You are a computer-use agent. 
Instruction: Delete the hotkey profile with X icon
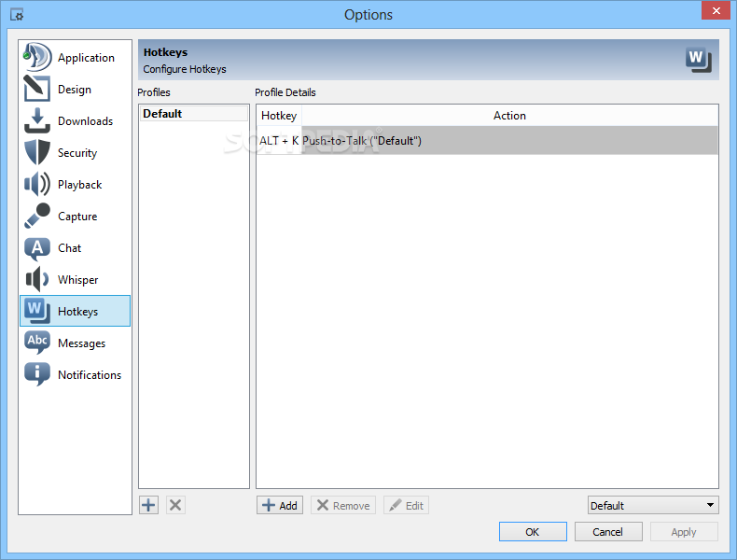[x=175, y=505]
